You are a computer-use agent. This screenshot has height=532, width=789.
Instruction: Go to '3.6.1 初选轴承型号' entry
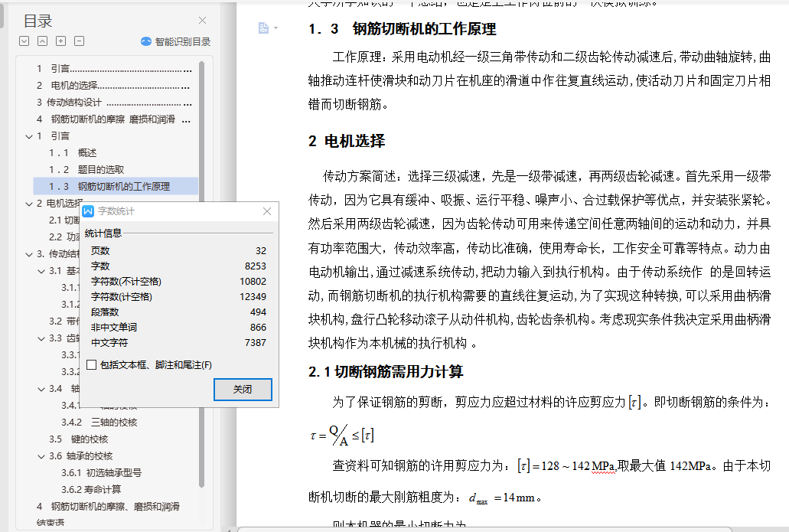[x=101, y=472]
